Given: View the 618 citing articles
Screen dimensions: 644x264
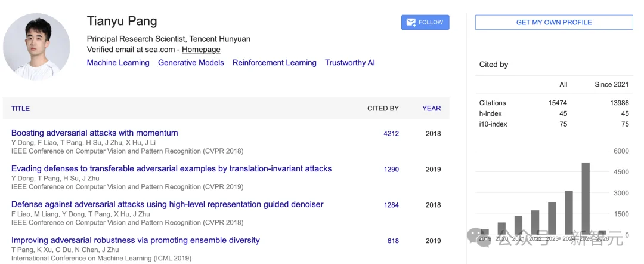Looking at the screenshot, I should tap(393, 241).
